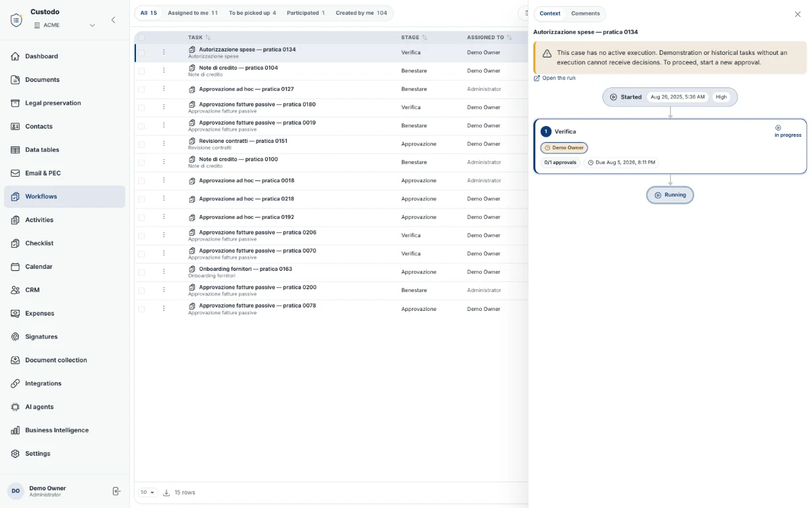Click the High priority badge
Viewport: 812px width, 508px height.
point(721,97)
